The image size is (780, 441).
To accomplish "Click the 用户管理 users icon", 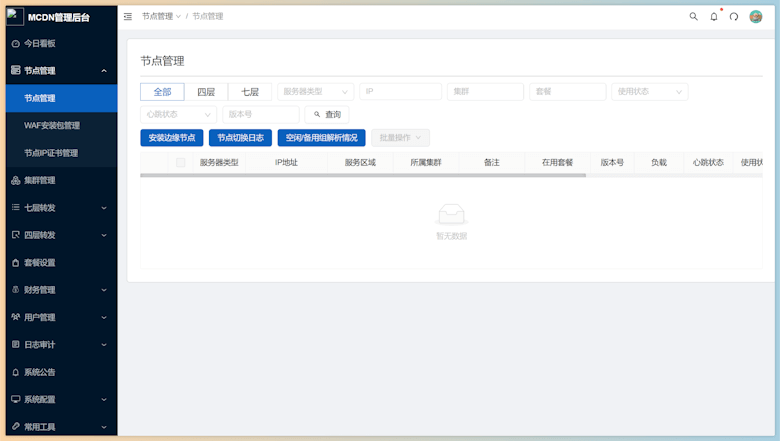I will 15,317.
